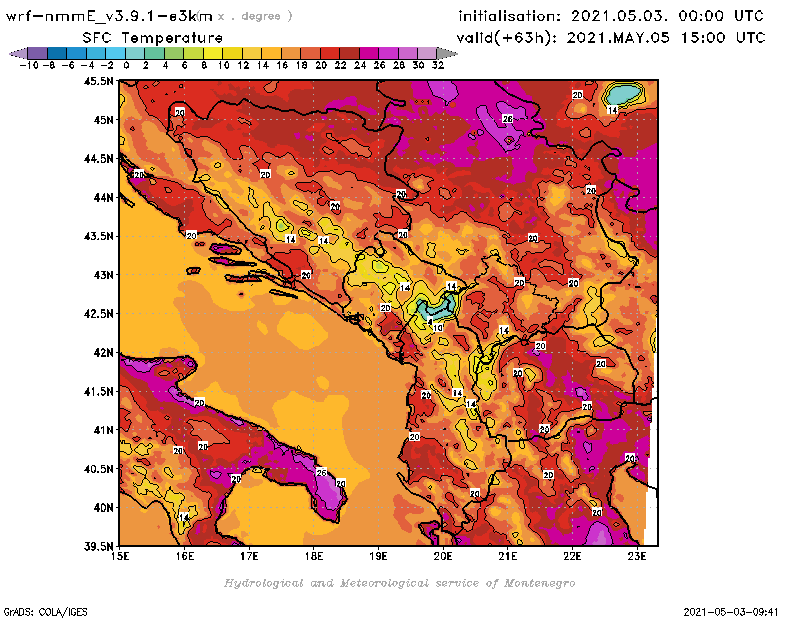Click the model title "wrf-nmmE_v3.9.1-e3km"
The width and height of the screenshot is (800, 618).
pyautogui.click(x=109, y=16)
